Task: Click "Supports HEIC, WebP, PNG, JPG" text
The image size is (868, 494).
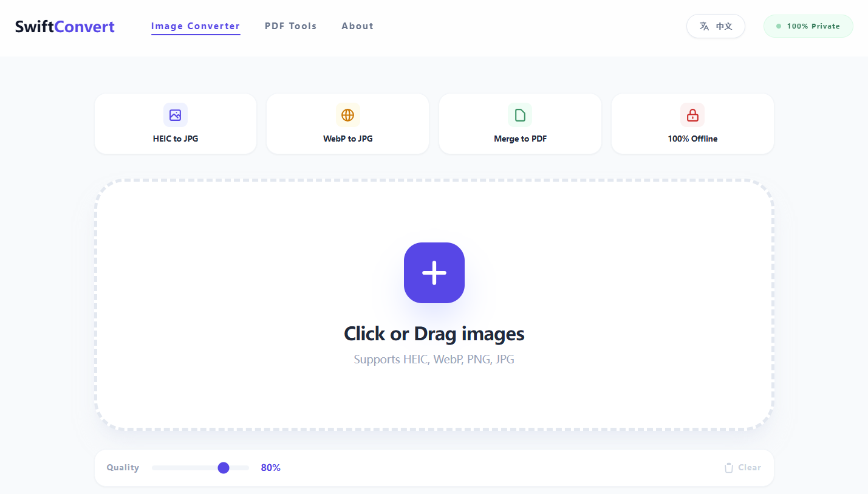Action: click(434, 359)
